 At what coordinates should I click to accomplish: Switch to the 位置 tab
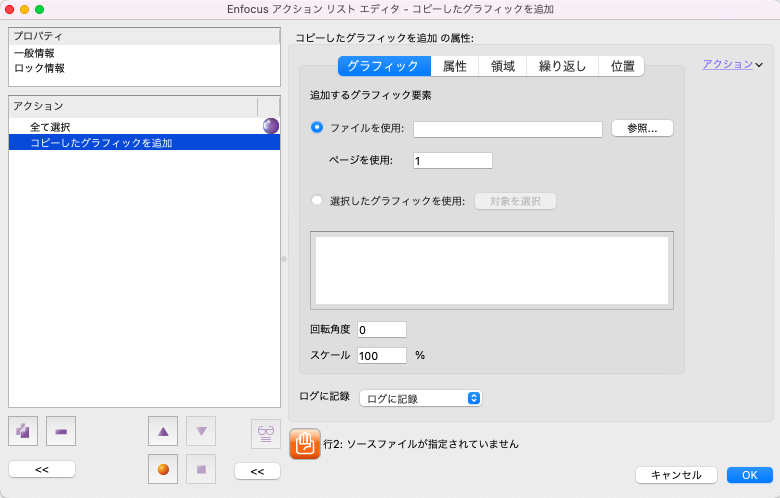point(622,66)
